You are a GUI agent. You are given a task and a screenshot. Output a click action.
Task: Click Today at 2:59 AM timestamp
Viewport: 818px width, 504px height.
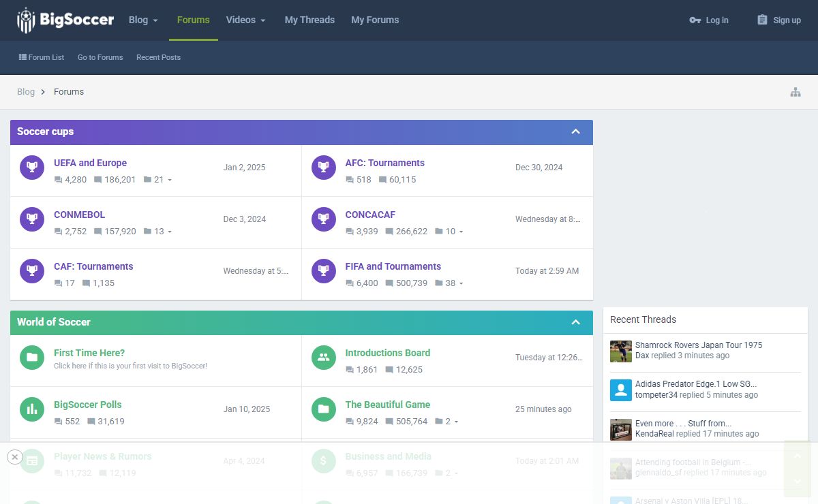pyautogui.click(x=547, y=271)
